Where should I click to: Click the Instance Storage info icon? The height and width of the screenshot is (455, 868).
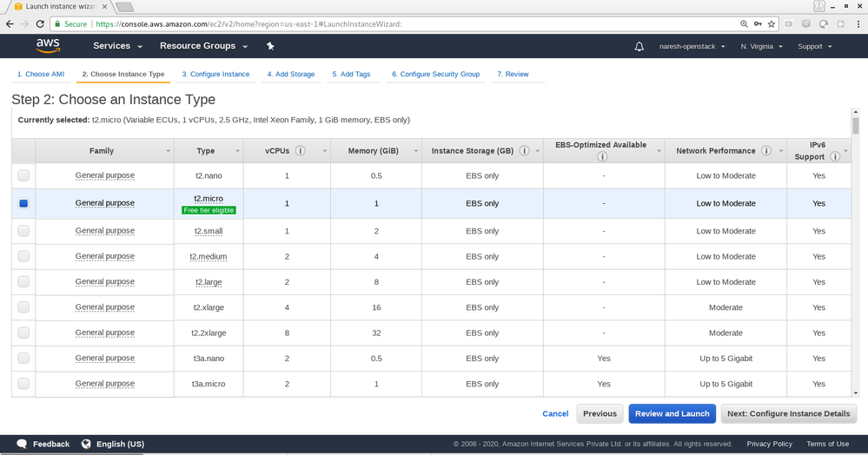point(525,151)
